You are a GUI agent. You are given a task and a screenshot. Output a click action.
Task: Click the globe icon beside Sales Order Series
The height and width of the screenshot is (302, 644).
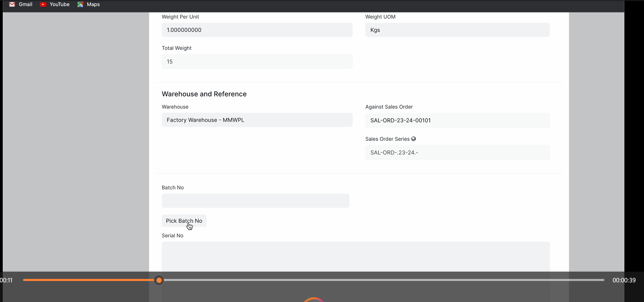414,139
